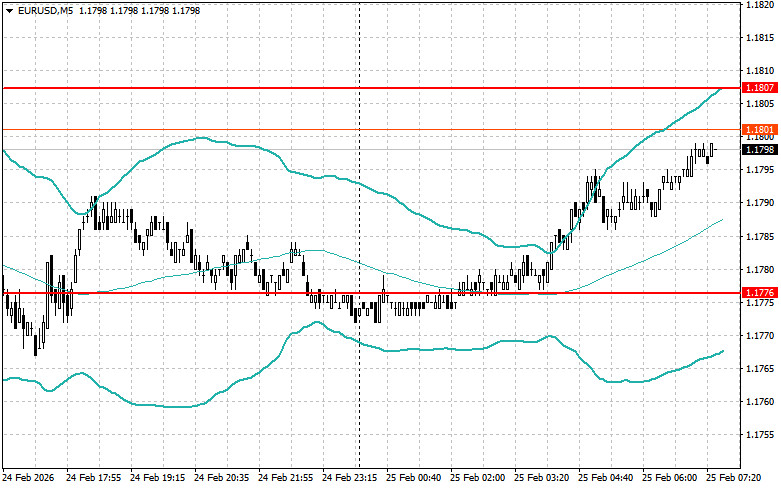
Task: Click the 25 Feb 06:00 time label
Action: coord(669,478)
